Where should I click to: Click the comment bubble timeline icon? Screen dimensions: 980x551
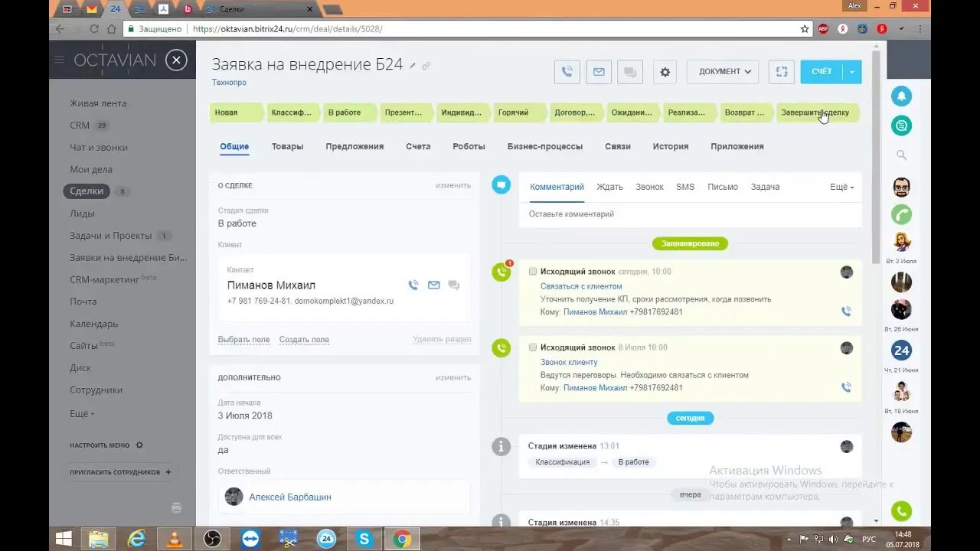(501, 184)
